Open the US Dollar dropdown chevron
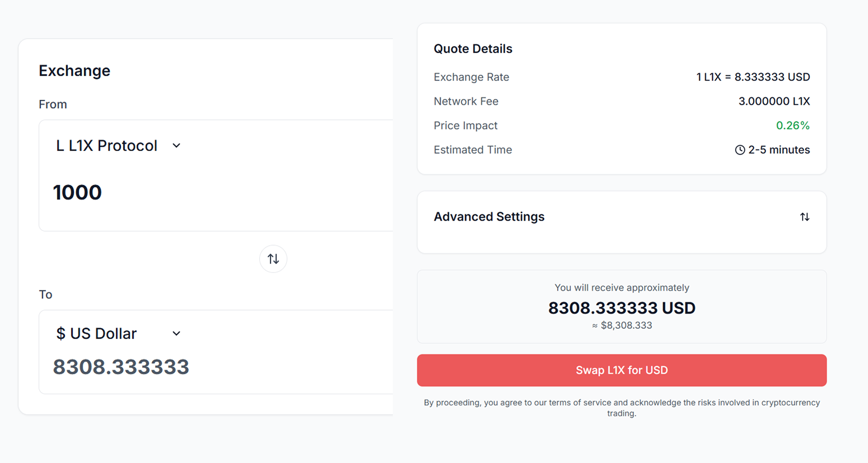The image size is (868, 463). (x=176, y=334)
